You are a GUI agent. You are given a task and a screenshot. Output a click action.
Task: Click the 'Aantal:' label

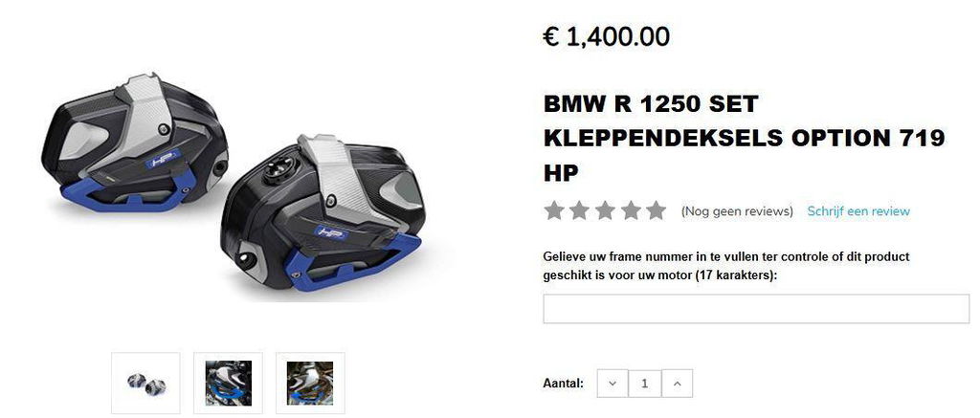pos(563,383)
